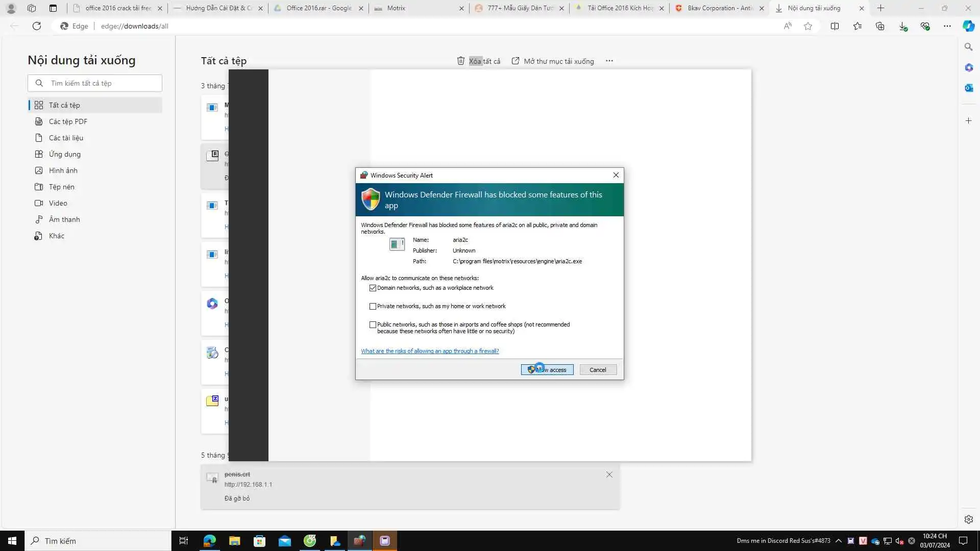Click the Allow access button

point(547,369)
